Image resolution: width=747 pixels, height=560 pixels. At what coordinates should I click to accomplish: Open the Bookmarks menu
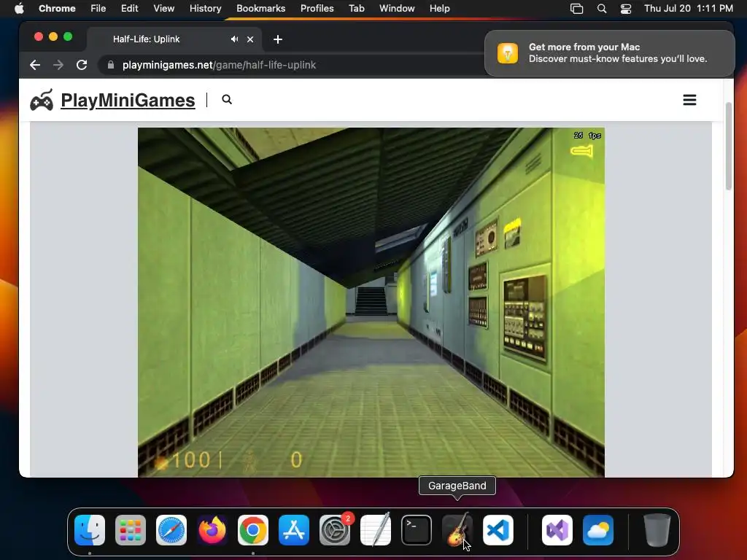(x=260, y=9)
